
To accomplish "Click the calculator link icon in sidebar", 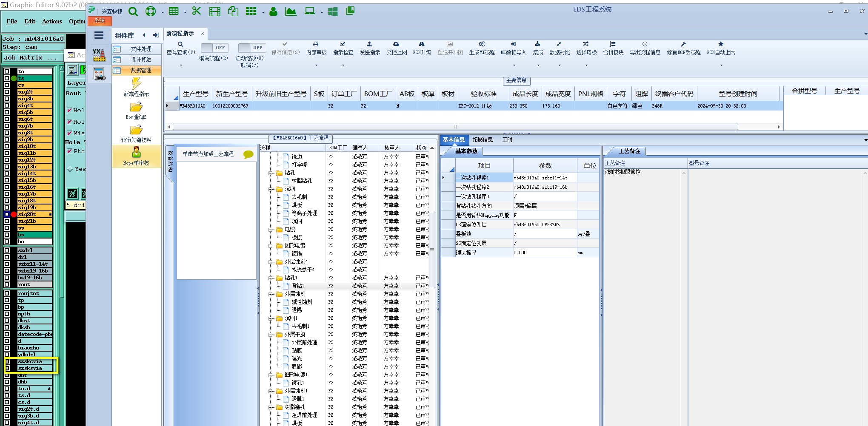I will [100, 74].
